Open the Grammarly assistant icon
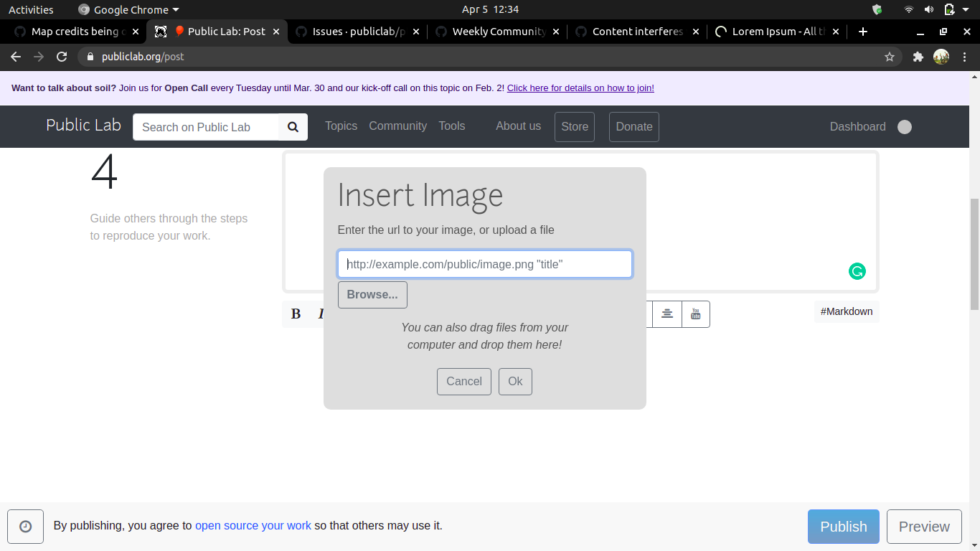 (857, 270)
